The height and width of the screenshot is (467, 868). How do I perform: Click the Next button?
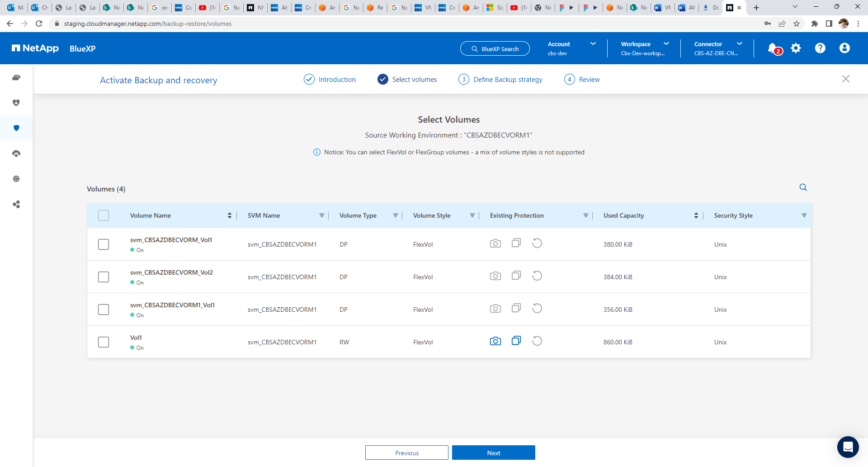pos(493,453)
